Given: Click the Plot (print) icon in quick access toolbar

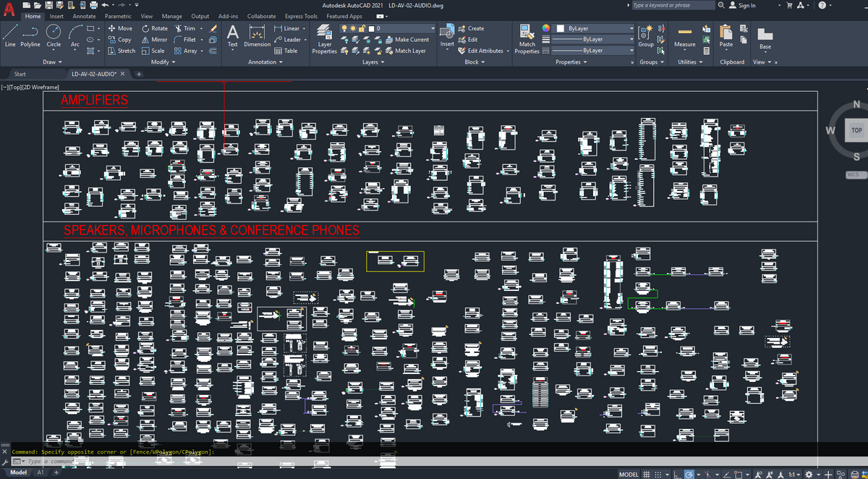Looking at the screenshot, I should (x=94, y=5).
